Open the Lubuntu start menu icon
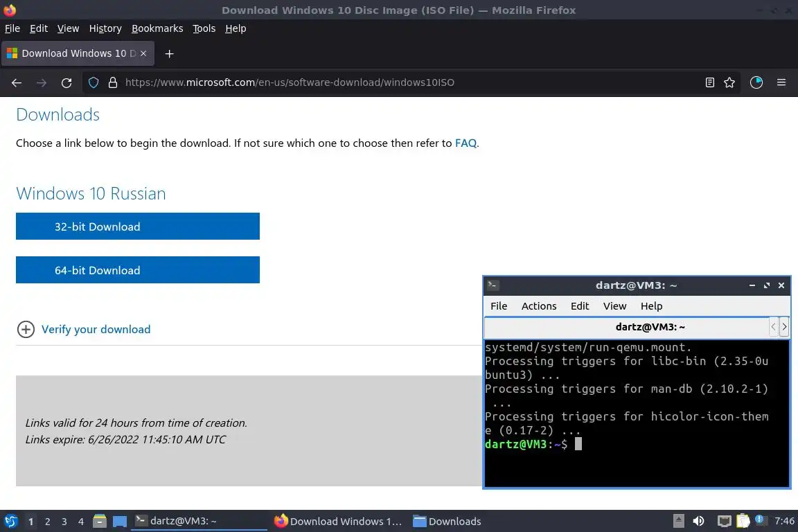 (10, 521)
